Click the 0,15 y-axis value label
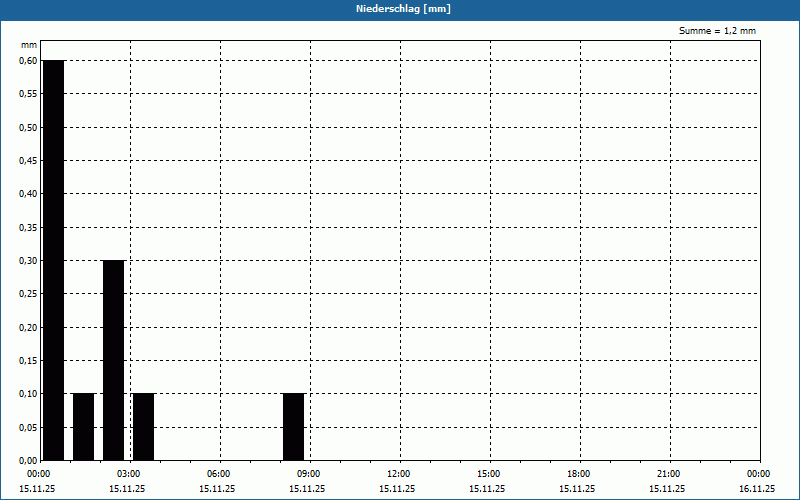The height and width of the screenshot is (500, 800). click(28, 360)
